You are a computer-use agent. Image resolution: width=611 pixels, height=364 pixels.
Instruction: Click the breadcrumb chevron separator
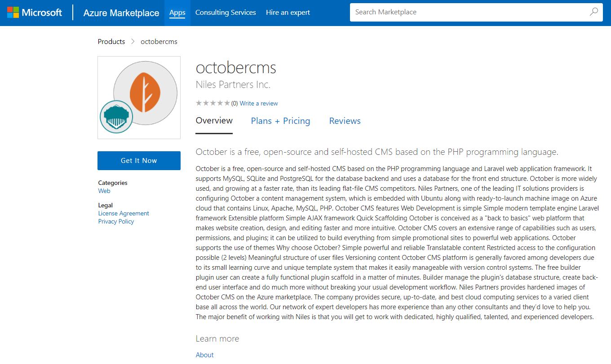[133, 42]
